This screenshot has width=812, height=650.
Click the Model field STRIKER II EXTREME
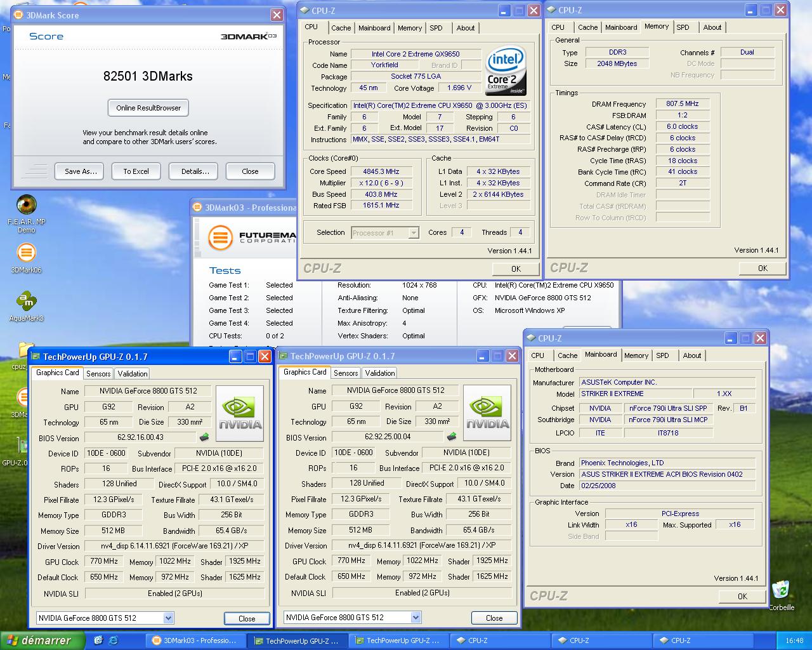click(634, 394)
